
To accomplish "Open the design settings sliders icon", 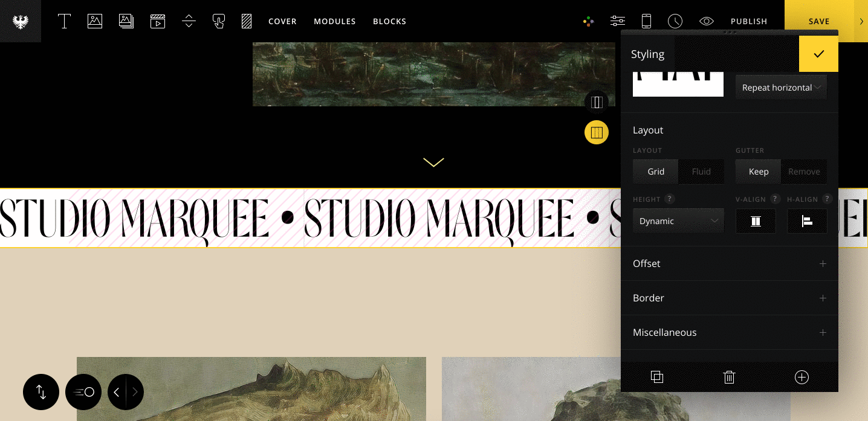I will click(618, 21).
